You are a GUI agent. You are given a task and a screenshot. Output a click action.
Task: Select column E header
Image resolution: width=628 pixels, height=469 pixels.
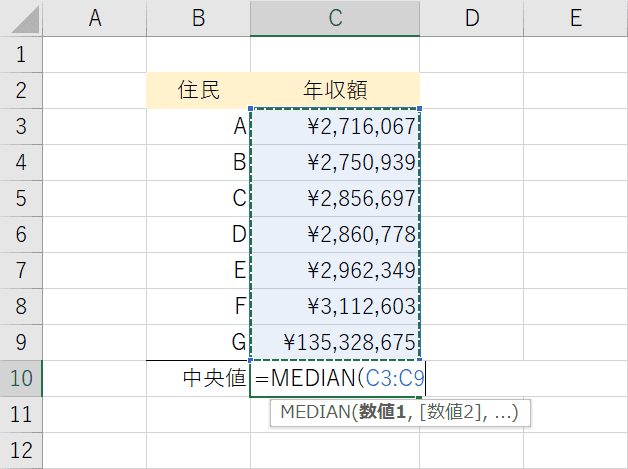[576, 18]
